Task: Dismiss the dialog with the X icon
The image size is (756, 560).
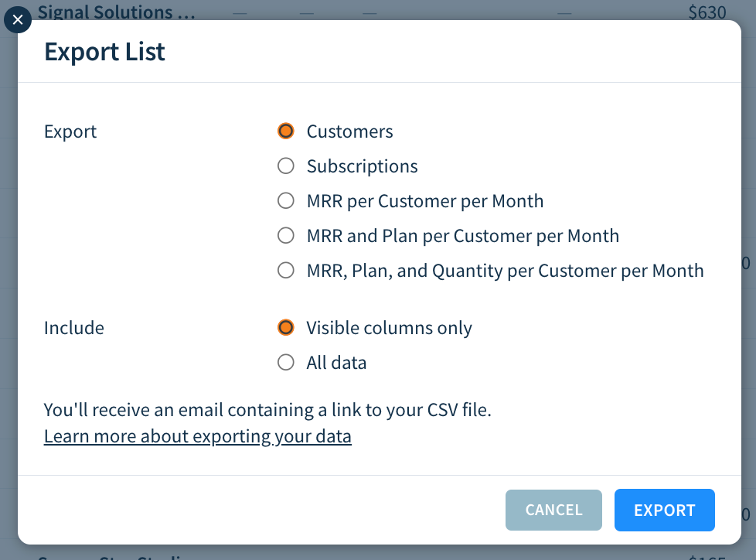Action: 18,19
